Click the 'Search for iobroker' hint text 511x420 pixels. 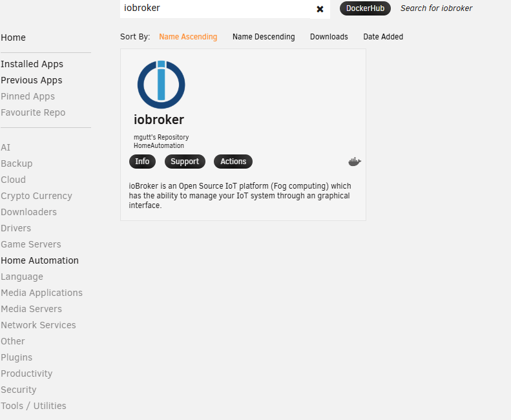click(436, 8)
